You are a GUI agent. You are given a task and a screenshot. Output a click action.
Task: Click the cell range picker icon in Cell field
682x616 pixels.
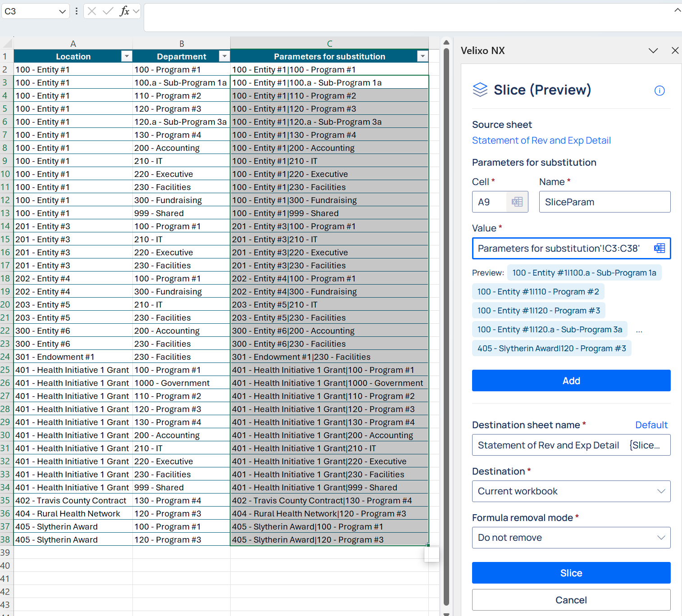(x=517, y=202)
